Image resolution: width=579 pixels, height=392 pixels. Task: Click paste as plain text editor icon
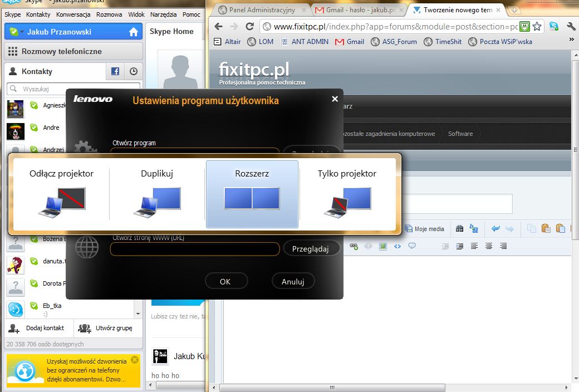560,229
